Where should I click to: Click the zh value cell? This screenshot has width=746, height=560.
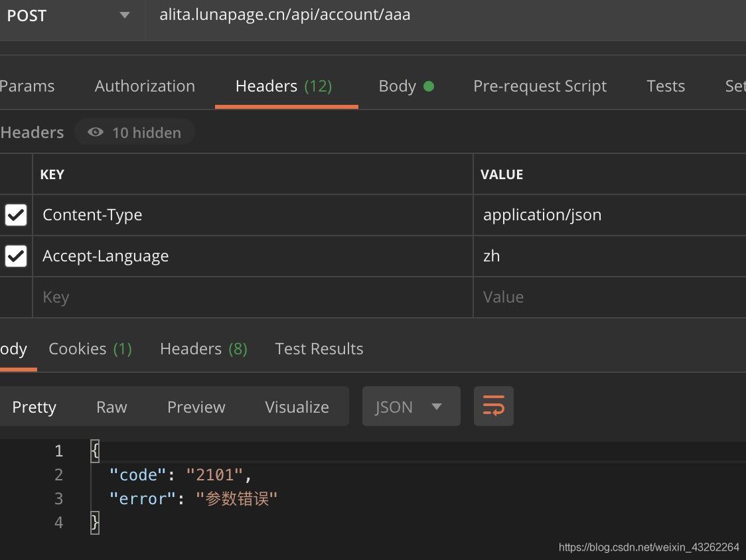[x=610, y=256]
